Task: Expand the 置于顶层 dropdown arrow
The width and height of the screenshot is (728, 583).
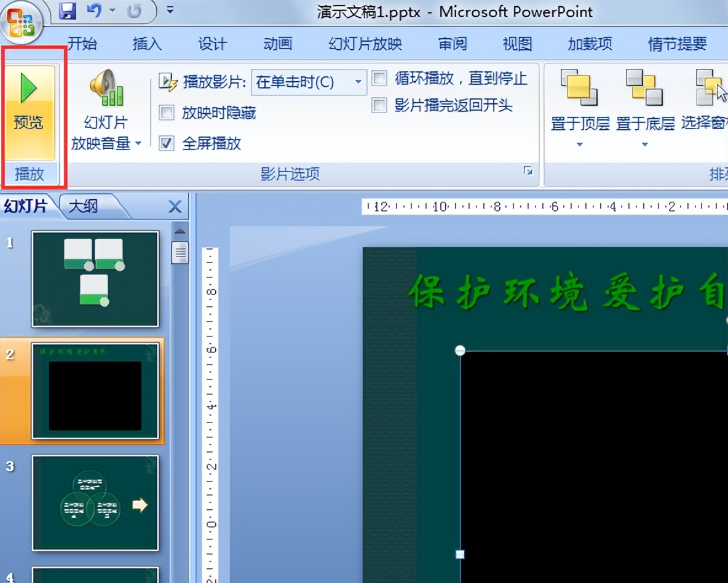Action: tap(579, 145)
